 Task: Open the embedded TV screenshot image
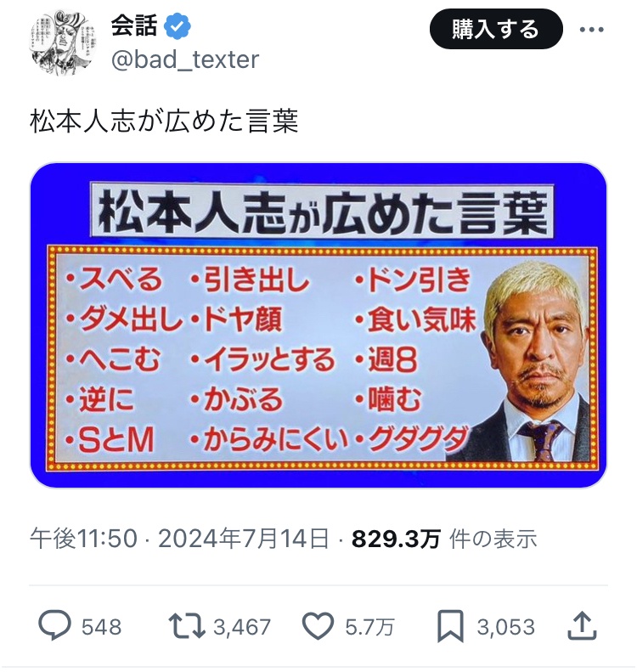pos(318,325)
